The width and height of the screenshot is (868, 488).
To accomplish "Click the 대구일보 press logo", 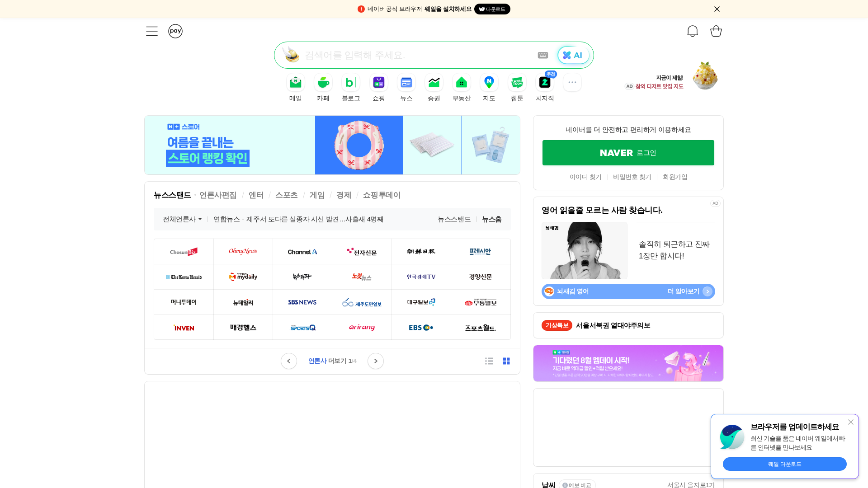I will click(x=421, y=302).
